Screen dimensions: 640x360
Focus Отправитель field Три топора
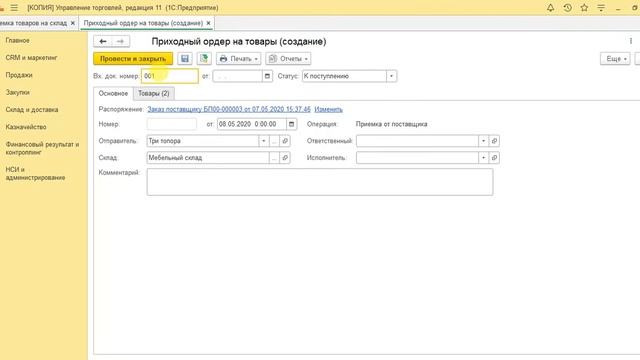(x=203, y=141)
